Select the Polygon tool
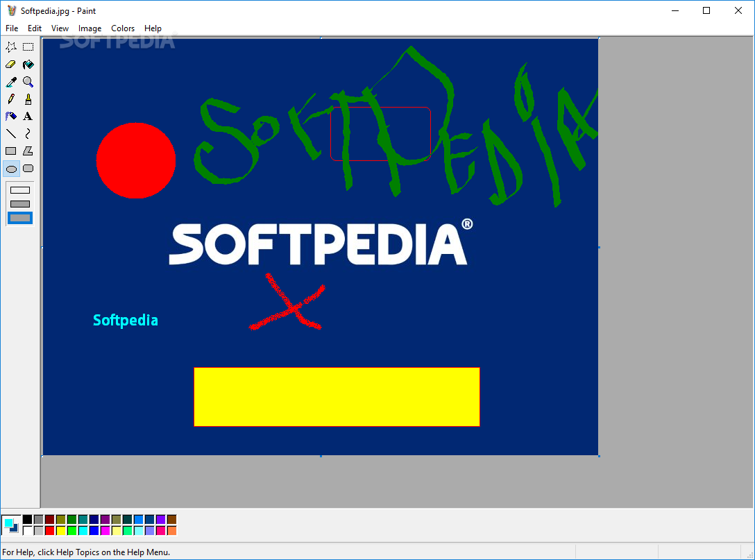The width and height of the screenshot is (755, 560). (x=28, y=151)
